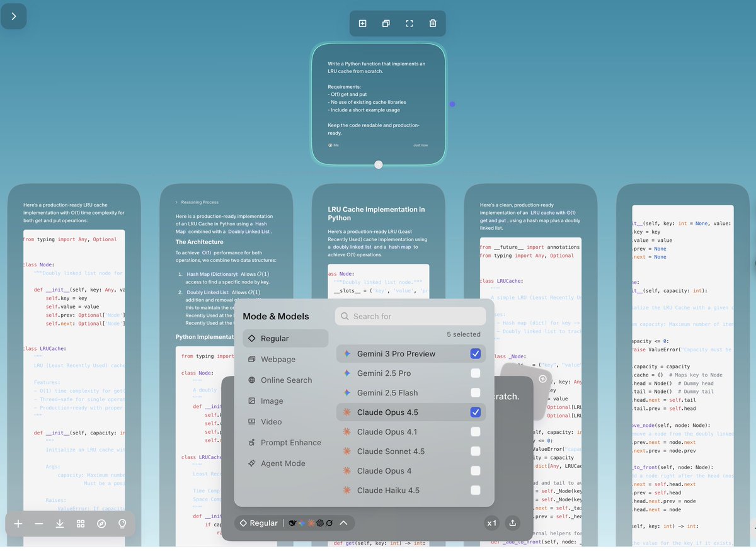Screen dimensions: 756x551
Task: Delete the node with the trash icon
Action: 433,23
